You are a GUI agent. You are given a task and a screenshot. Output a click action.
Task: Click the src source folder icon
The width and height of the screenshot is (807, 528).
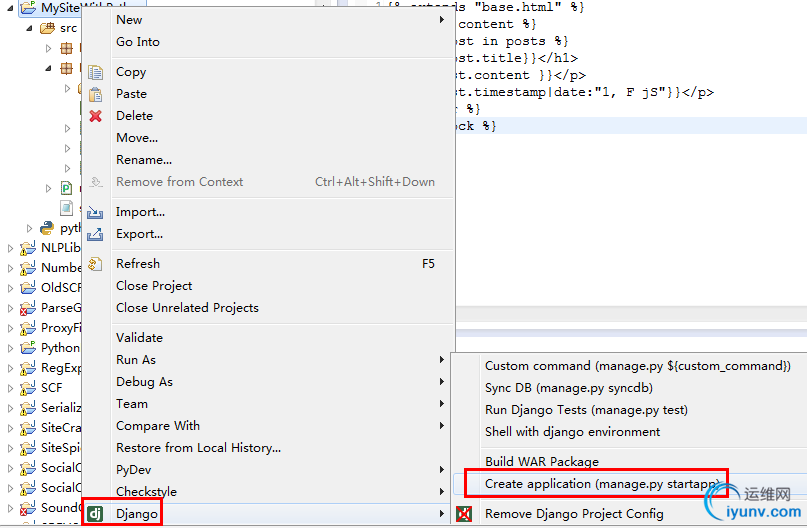coord(47,28)
